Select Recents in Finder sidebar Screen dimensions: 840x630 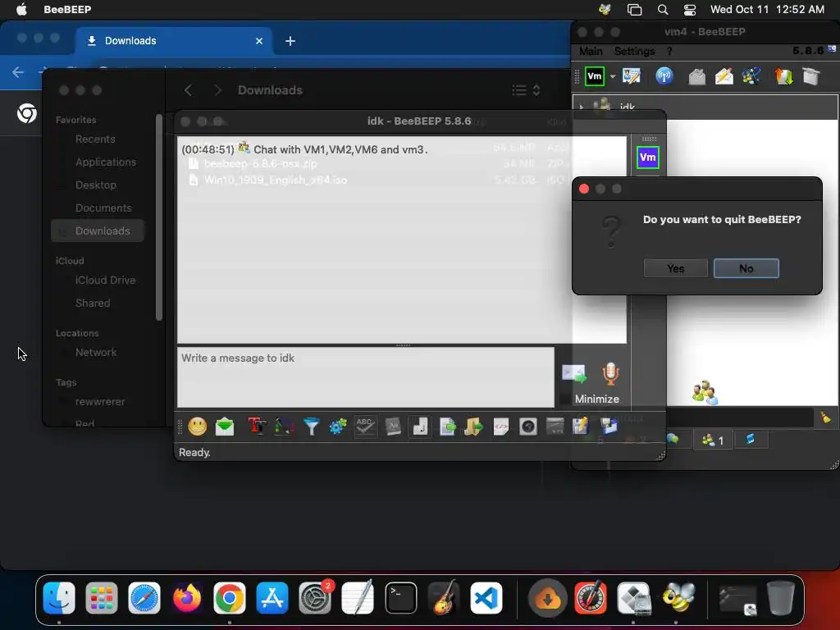point(95,139)
